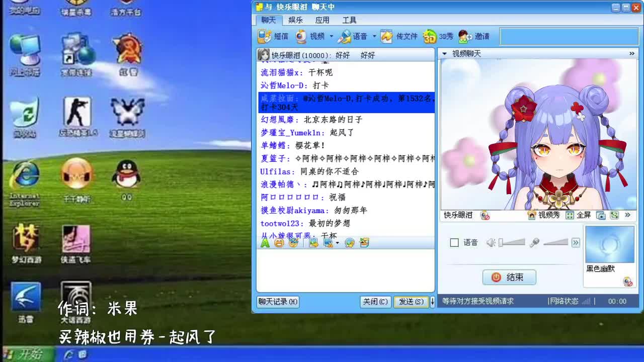Click in the message input box
644x362 pixels.
click(x=345, y=270)
